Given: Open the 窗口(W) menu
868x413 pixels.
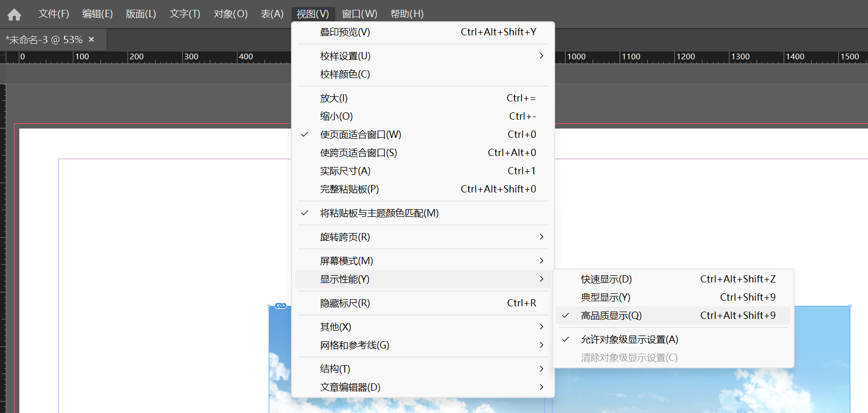Looking at the screenshot, I should pyautogui.click(x=359, y=14).
